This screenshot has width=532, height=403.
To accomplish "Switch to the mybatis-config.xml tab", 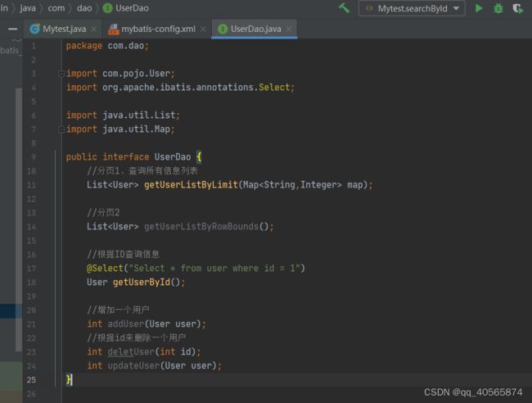I will pyautogui.click(x=158, y=29).
